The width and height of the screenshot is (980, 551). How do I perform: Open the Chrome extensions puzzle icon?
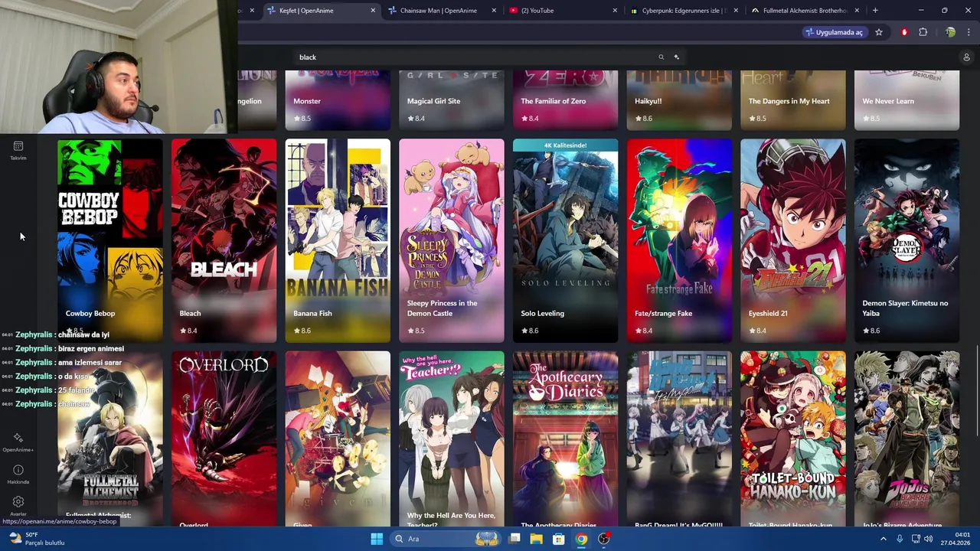click(x=923, y=32)
